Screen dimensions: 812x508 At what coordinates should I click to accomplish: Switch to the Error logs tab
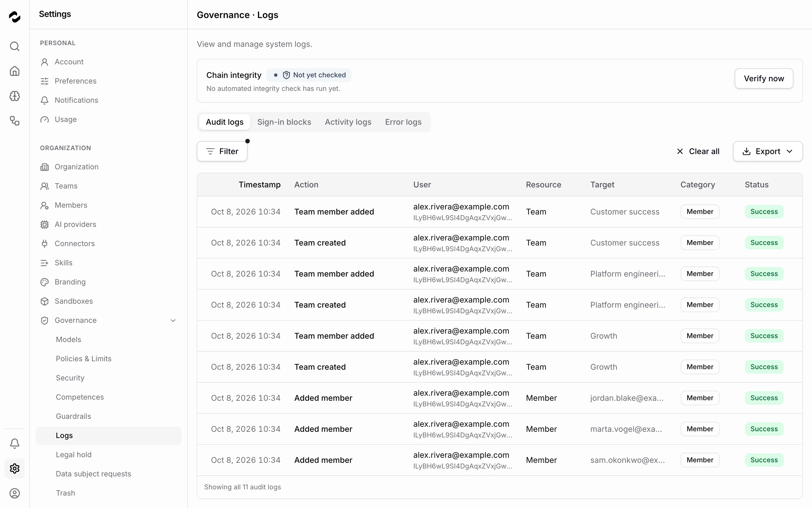(403, 122)
